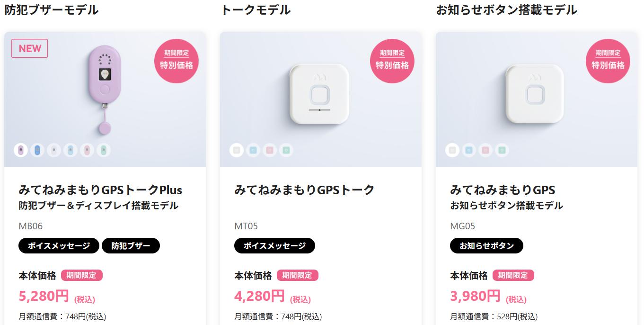The width and height of the screenshot is (644, 325).
Task: Open the みてねみまもりGPSトークPlus product title
Action: pos(100,190)
